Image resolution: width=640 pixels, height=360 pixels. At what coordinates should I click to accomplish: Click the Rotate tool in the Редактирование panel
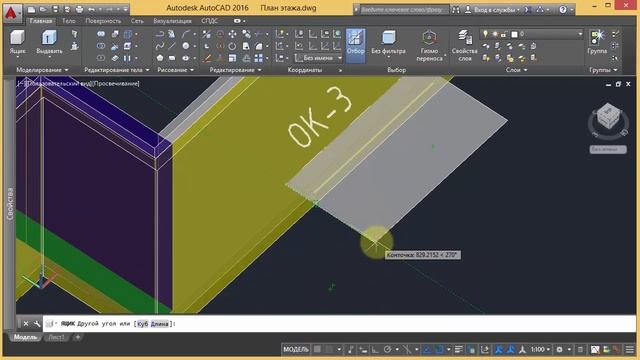pyautogui.click(x=232, y=46)
